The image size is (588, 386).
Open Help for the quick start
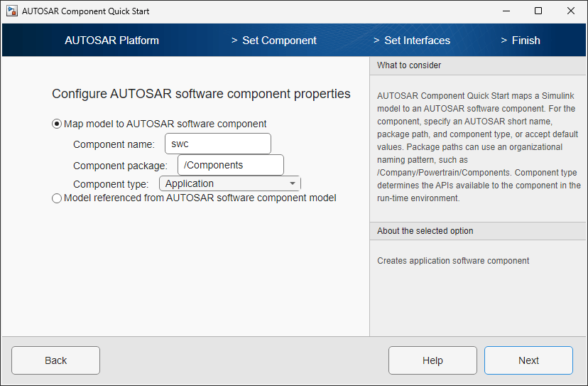pyautogui.click(x=432, y=360)
